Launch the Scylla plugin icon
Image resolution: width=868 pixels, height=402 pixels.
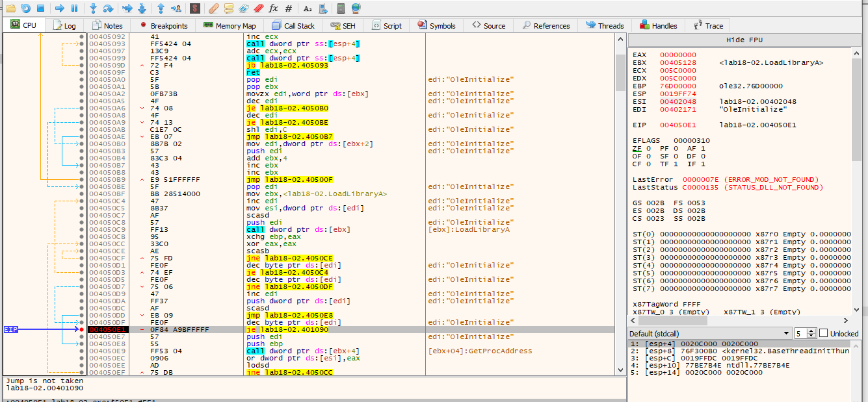(195, 8)
